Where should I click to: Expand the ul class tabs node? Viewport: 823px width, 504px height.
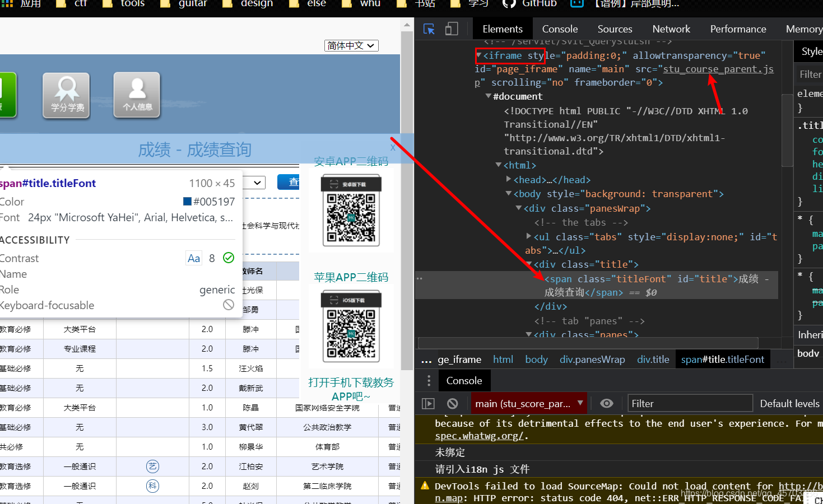(529, 236)
